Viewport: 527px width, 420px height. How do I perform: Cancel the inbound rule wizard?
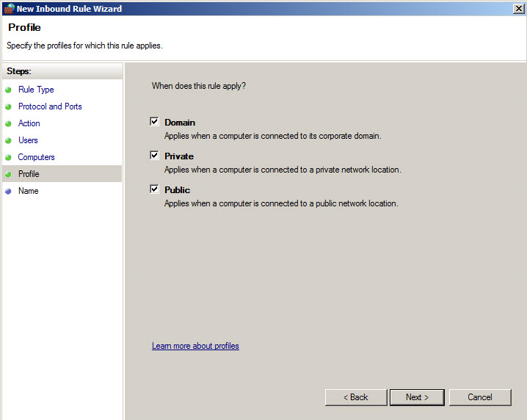pyautogui.click(x=480, y=397)
